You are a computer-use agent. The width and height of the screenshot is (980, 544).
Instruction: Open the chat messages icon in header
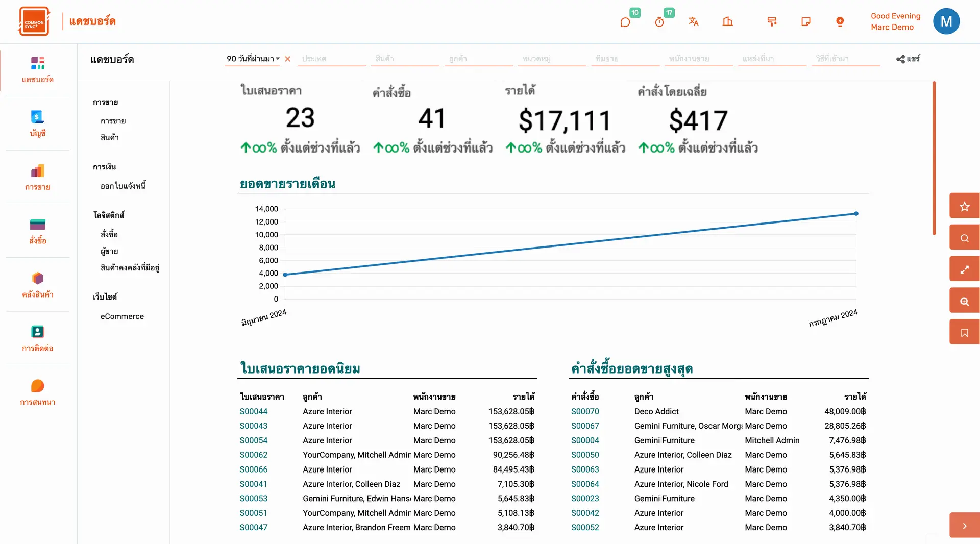point(625,22)
